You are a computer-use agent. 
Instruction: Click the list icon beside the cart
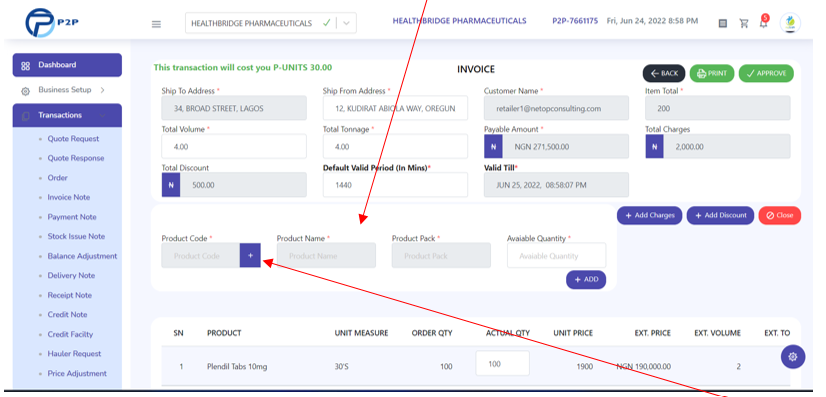[723, 23]
